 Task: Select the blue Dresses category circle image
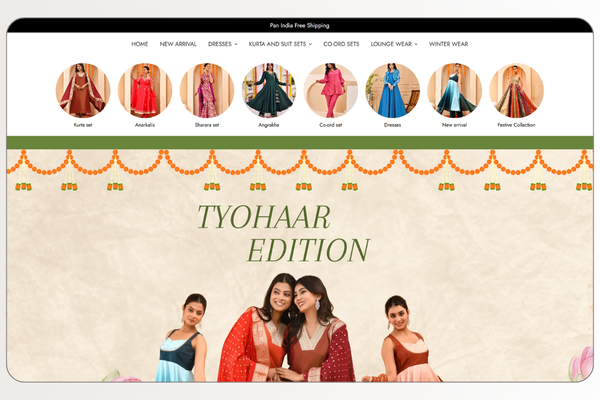click(x=393, y=91)
